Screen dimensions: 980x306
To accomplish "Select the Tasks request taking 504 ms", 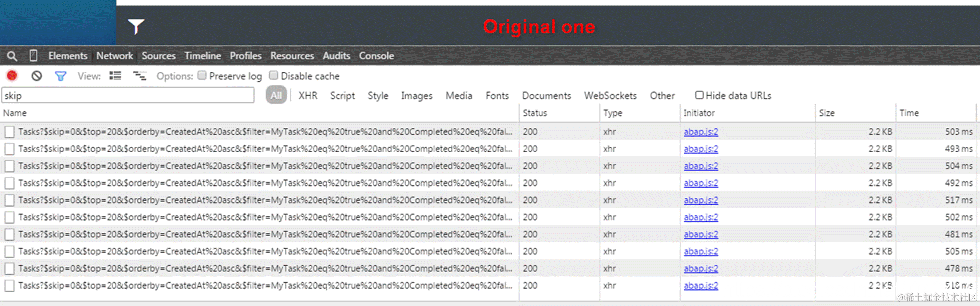I will coord(488,166).
